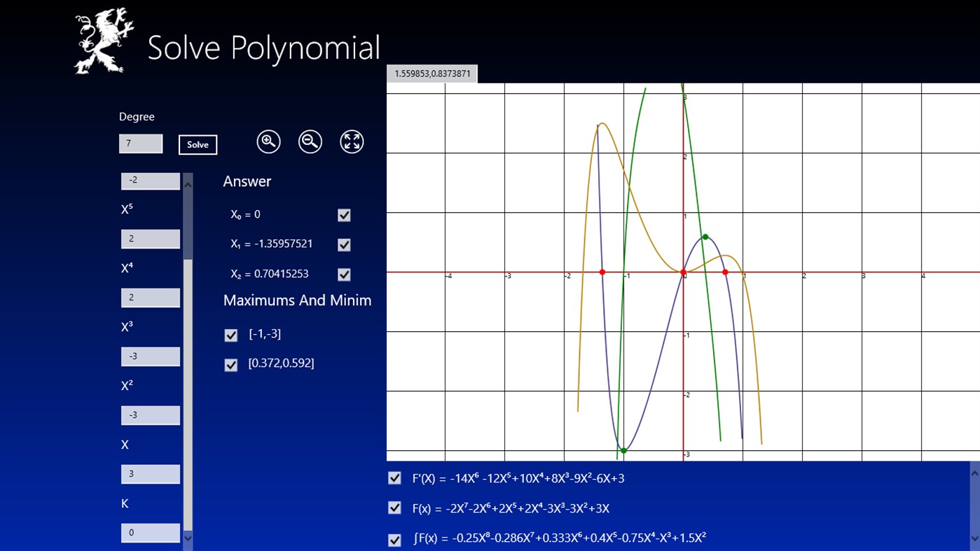
Task: Toggle visibility of the F(x) polynomial curve
Action: 394,508
